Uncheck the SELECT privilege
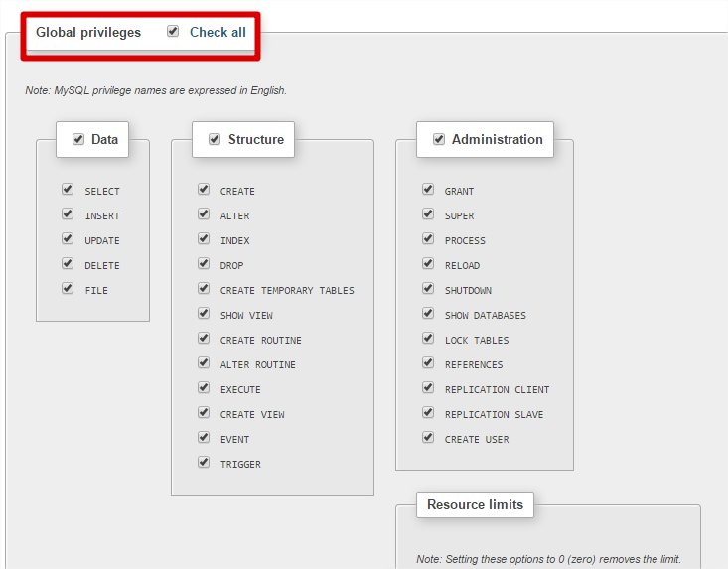This screenshot has height=569, width=728. coord(68,189)
